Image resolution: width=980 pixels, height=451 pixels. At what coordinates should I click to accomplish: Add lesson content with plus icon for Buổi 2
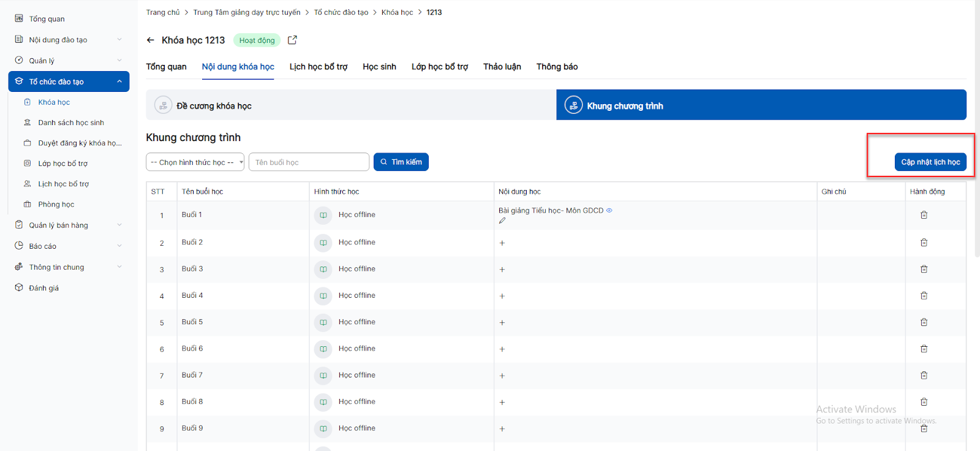tap(502, 243)
